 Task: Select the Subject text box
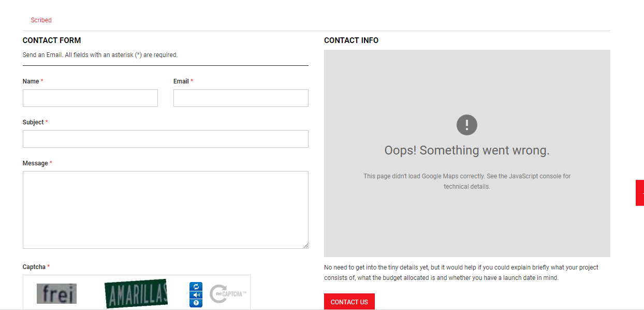166,139
